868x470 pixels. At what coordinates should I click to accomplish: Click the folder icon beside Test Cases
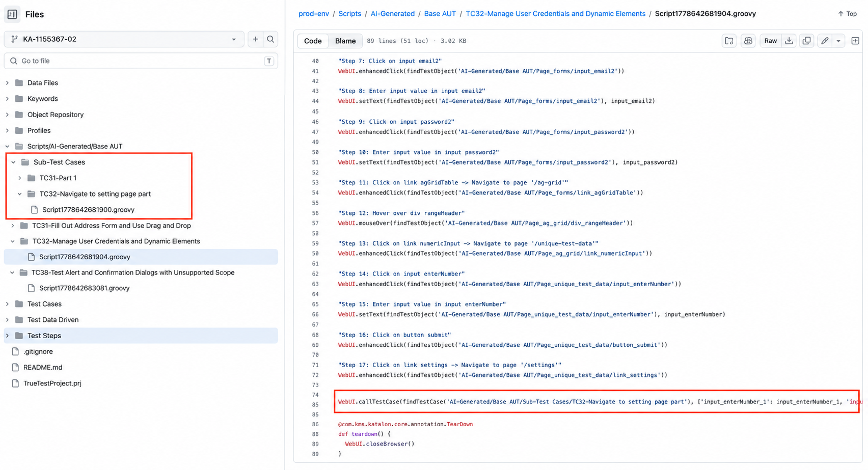pos(19,304)
